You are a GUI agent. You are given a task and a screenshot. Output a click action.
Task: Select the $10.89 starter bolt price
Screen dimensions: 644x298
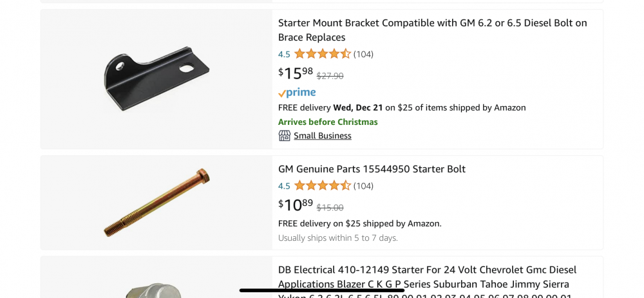pyautogui.click(x=296, y=205)
